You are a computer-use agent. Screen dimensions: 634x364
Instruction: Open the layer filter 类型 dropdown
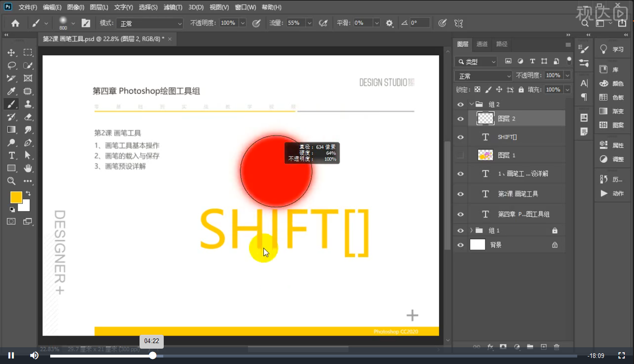click(476, 61)
